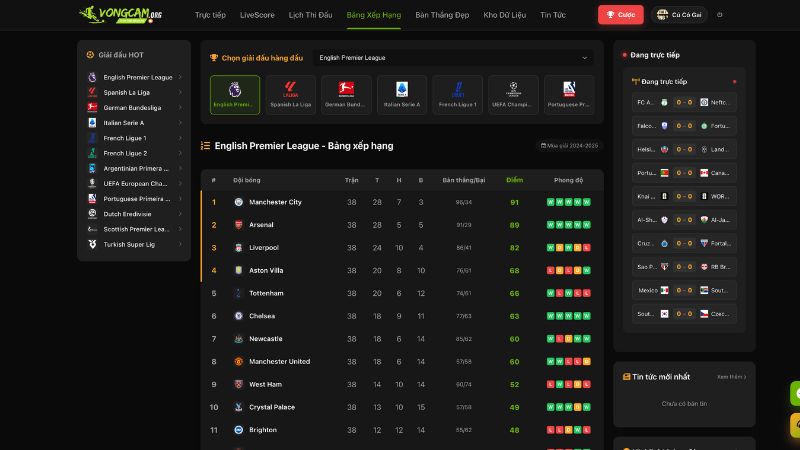Screen dimensions: 800x450
Task: Open Tin Tức news page
Action: tap(553, 15)
